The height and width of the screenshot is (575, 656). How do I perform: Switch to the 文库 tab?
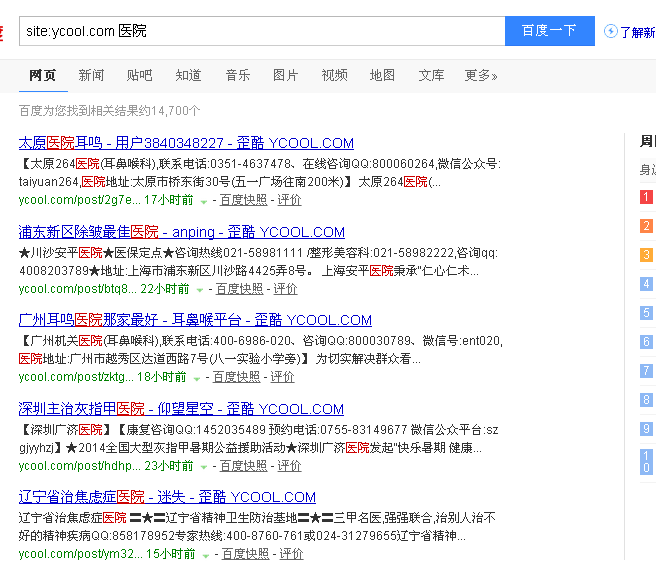pos(431,75)
